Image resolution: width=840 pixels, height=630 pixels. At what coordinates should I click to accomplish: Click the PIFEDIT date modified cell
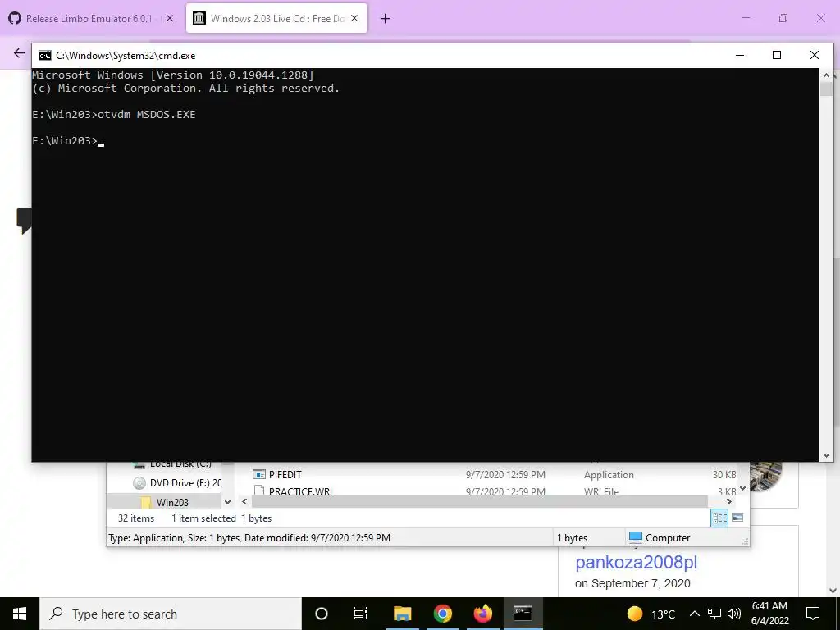click(x=505, y=475)
